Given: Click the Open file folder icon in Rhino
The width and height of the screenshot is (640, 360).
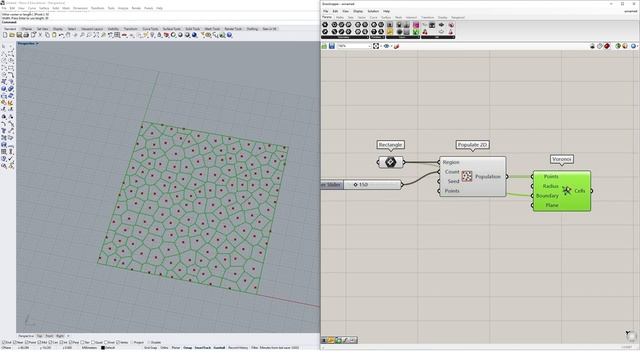Looking at the screenshot, I should tap(12, 35).
